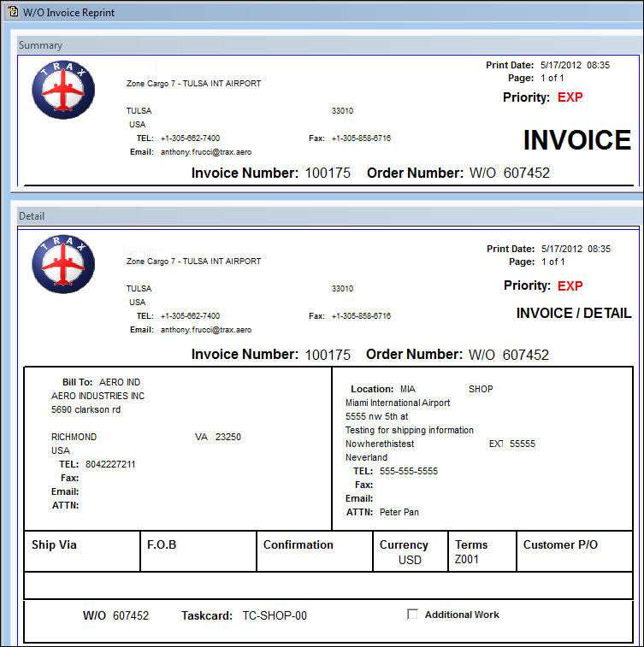Click Nowherethistest city text
The width and height of the screenshot is (644, 647).
pos(380,444)
